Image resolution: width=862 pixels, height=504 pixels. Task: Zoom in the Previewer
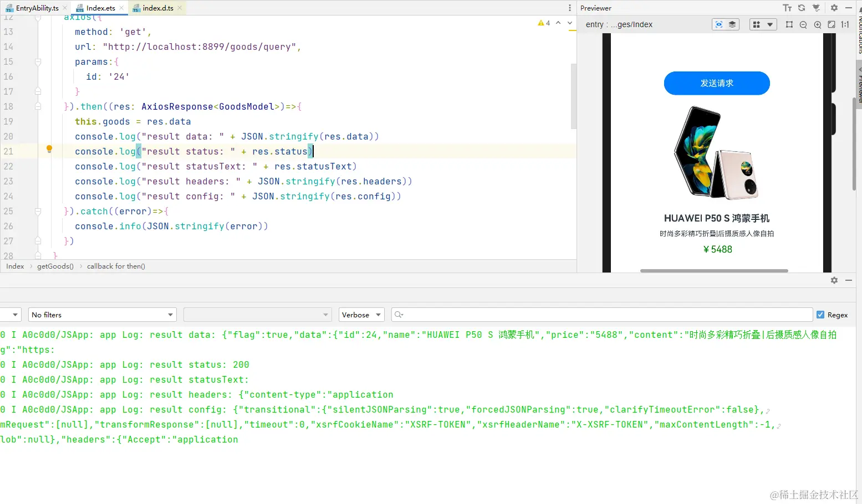point(818,24)
